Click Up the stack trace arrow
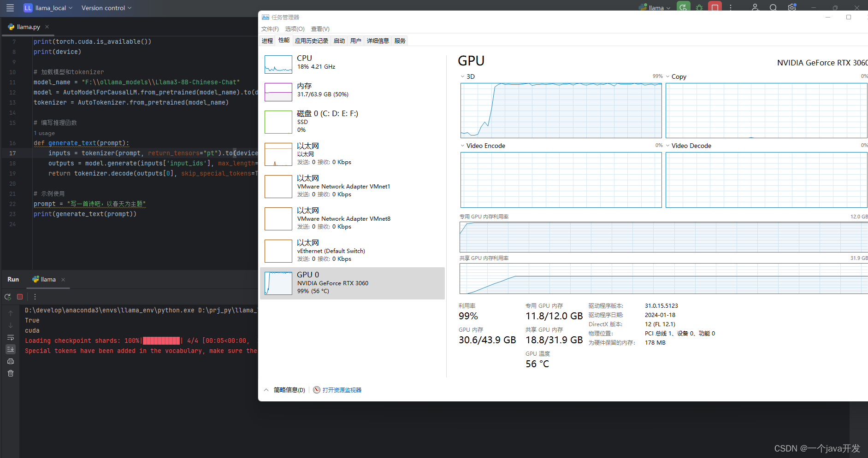The height and width of the screenshot is (458, 868). [x=11, y=313]
